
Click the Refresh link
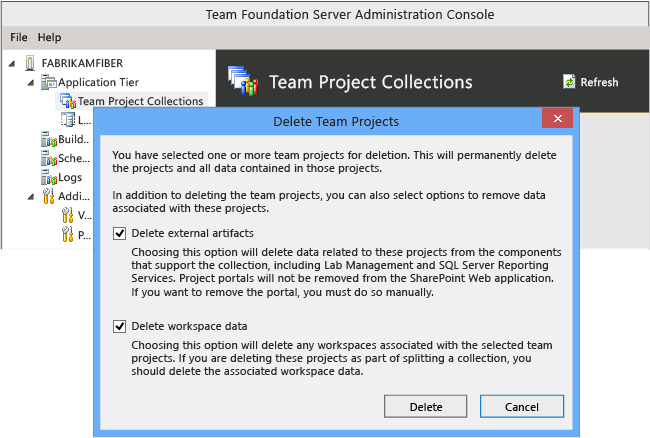[x=599, y=82]
